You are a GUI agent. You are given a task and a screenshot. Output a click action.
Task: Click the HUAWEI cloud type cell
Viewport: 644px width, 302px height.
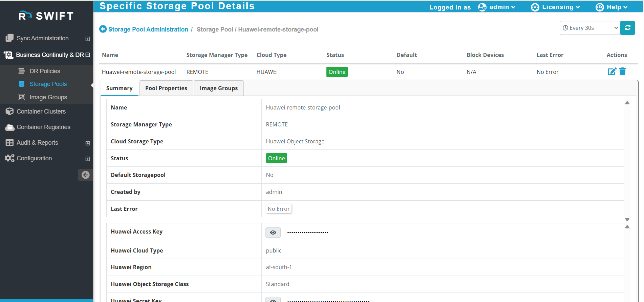(x=267, y=72)
